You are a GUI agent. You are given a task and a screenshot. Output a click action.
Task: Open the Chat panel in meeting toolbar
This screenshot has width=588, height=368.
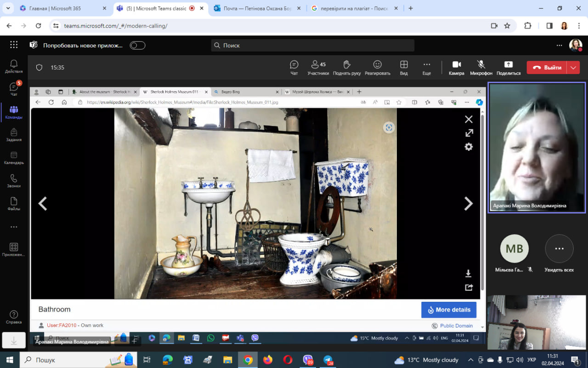[294, 67]
